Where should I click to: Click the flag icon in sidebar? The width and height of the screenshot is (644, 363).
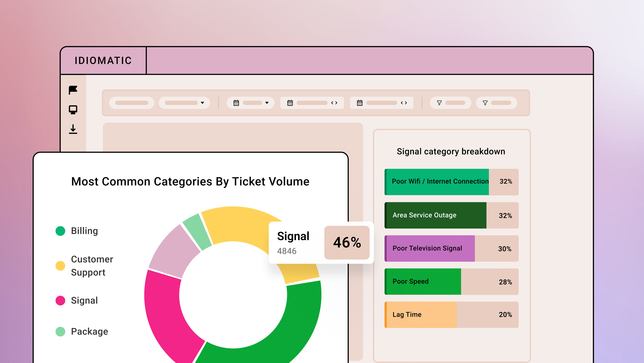pyautogui.click(x=73, y=90)
